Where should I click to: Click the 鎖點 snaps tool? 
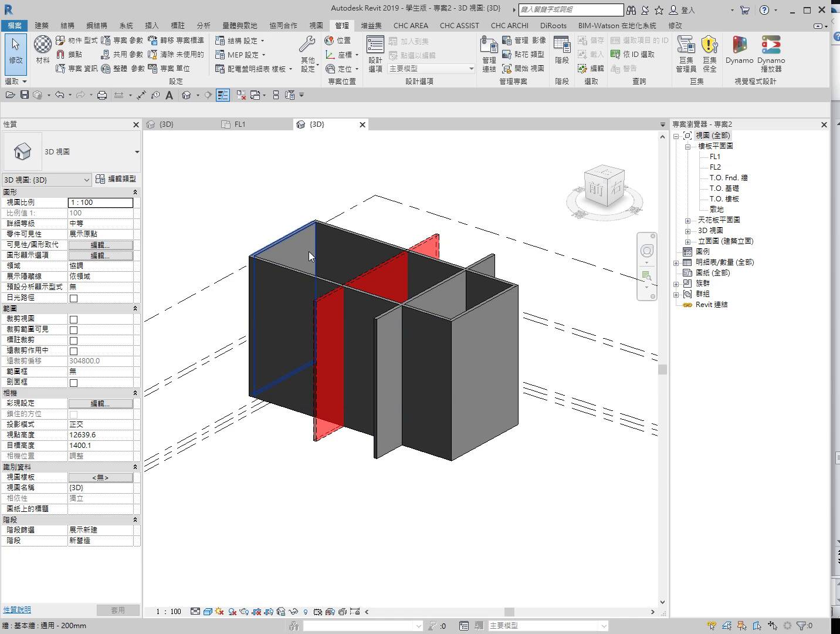point(69,55)
